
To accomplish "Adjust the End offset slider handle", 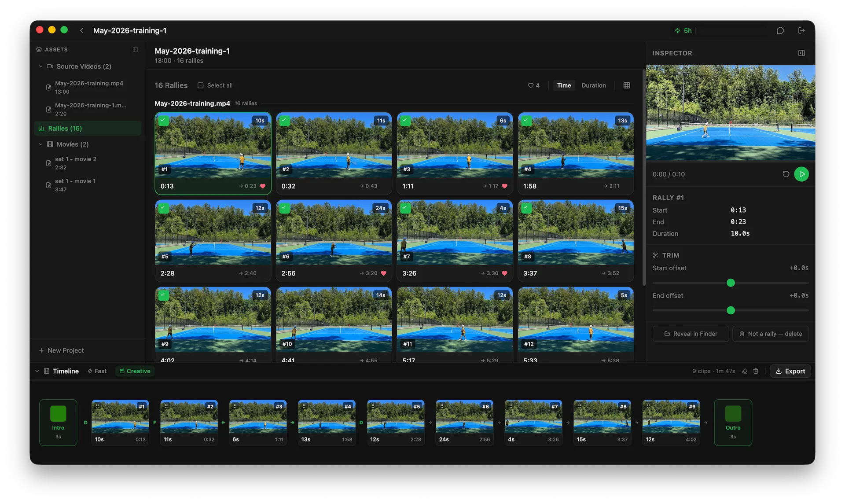I will click(731, 310).
